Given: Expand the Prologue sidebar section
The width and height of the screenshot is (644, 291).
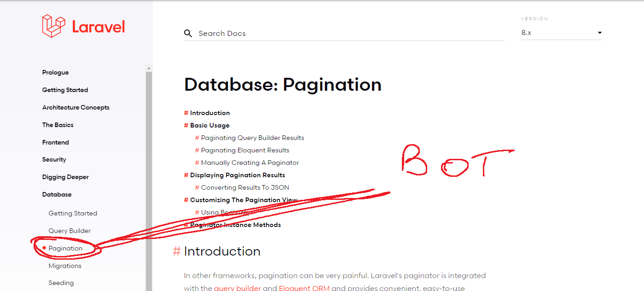Looking at the screenshot, I should tap(55, 72).
